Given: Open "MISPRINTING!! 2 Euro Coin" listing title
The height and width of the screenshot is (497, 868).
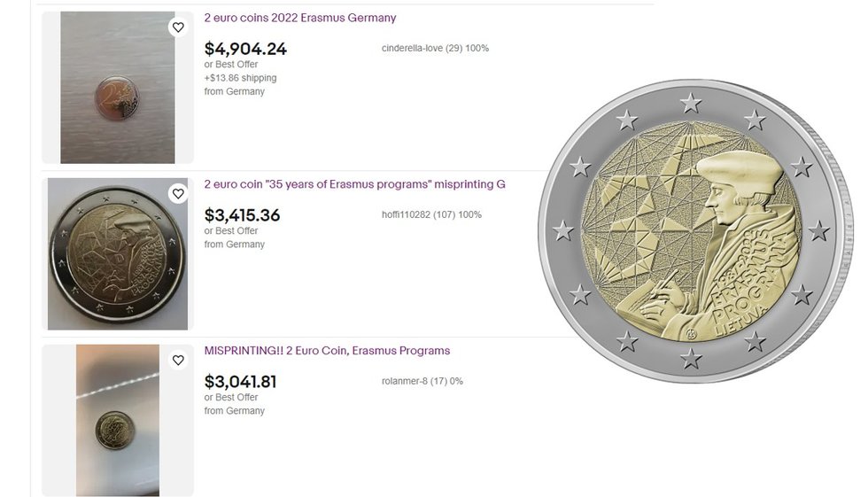Looking at the screenshot, I should 327,351.
